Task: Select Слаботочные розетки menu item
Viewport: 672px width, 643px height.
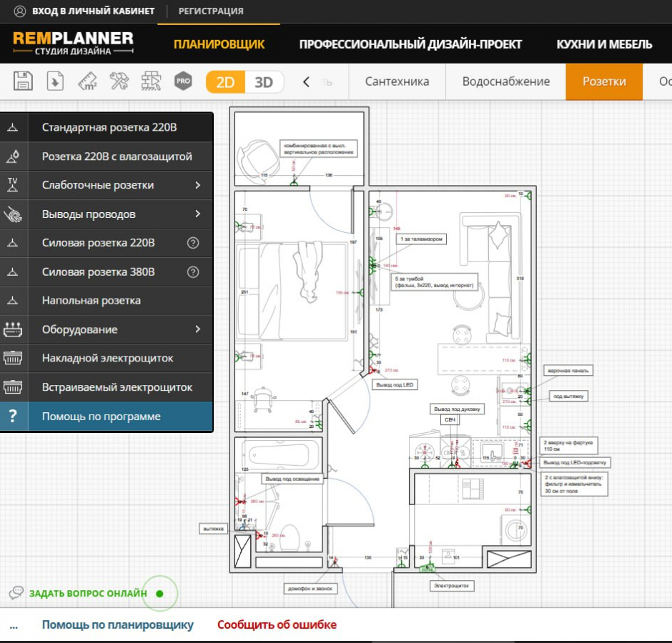Action: tap(107, 185)
